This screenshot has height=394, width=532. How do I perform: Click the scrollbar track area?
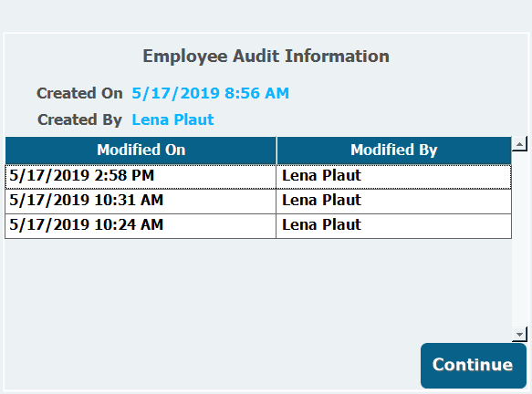519,239
